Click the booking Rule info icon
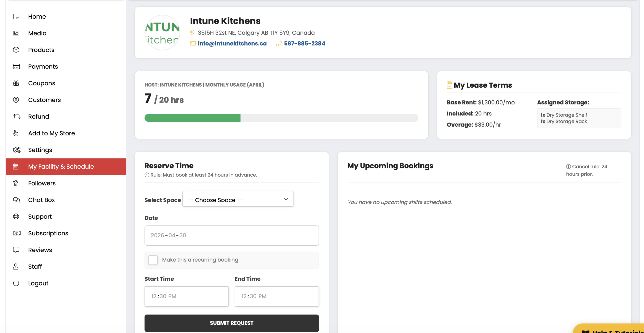 (147, 175)
